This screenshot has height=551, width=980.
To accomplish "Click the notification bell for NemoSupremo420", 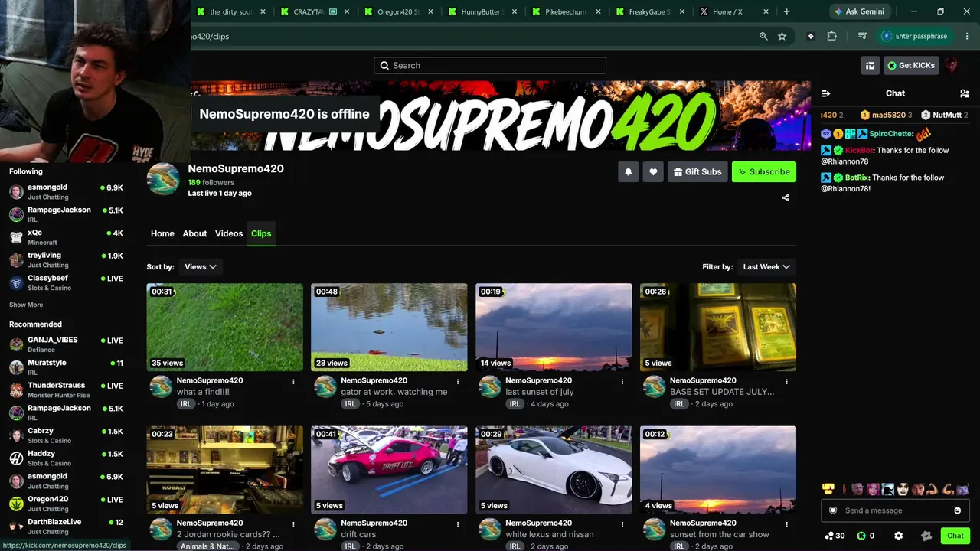I will [629, 172].
